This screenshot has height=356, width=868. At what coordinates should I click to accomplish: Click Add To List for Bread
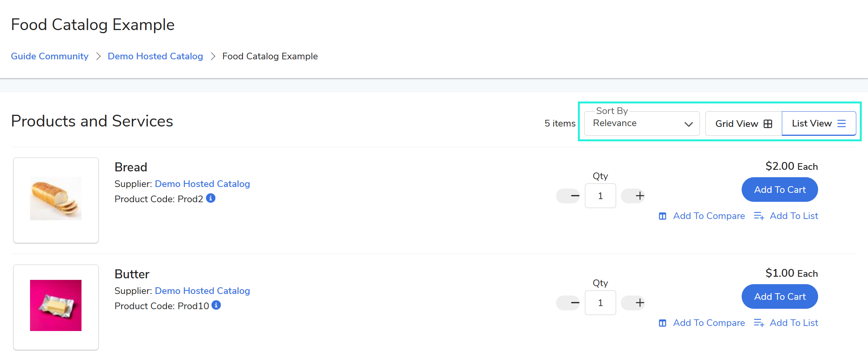[x=794, y=216]
